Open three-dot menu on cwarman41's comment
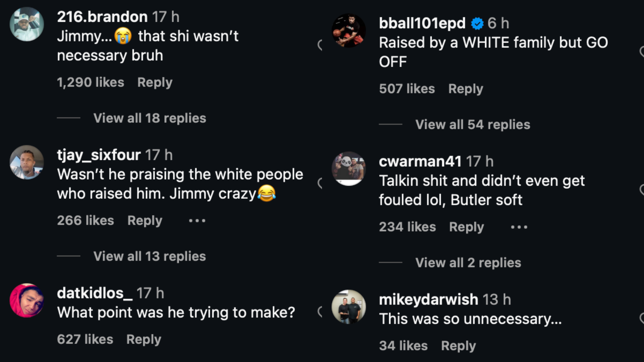The width and height of the screenshot is (644, 362). 519,227
